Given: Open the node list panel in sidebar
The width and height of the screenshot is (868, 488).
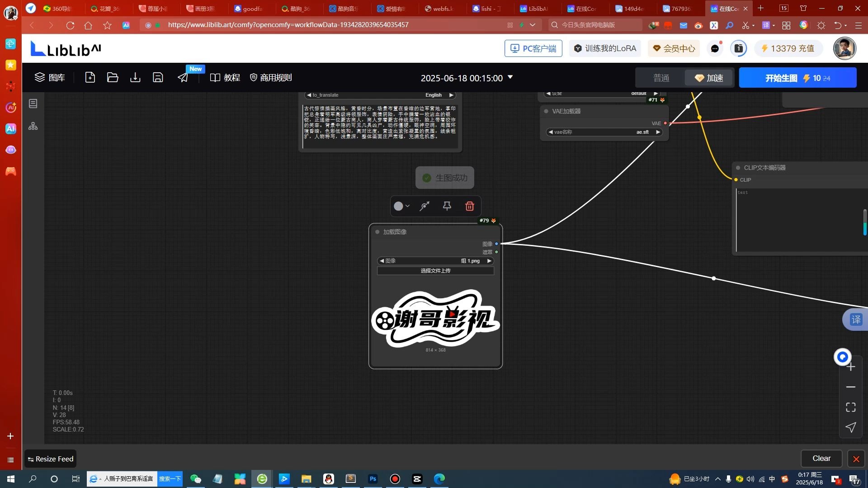Looking at the screenshot, I should 33,103.
